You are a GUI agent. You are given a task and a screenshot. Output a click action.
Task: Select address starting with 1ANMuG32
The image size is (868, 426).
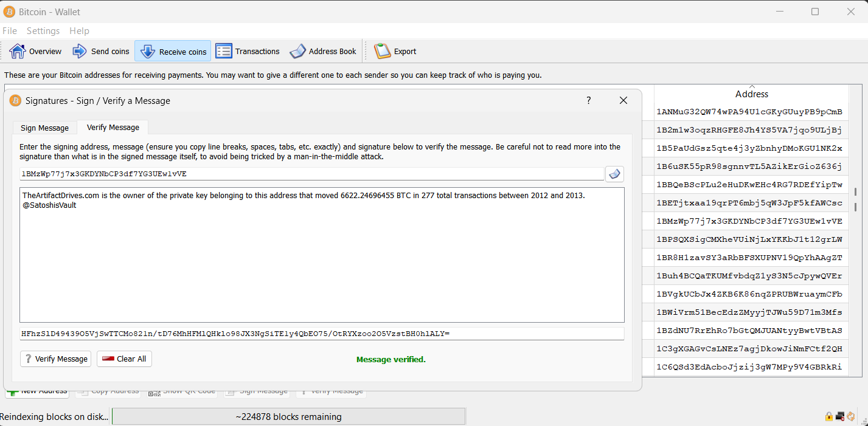point(751,112)
